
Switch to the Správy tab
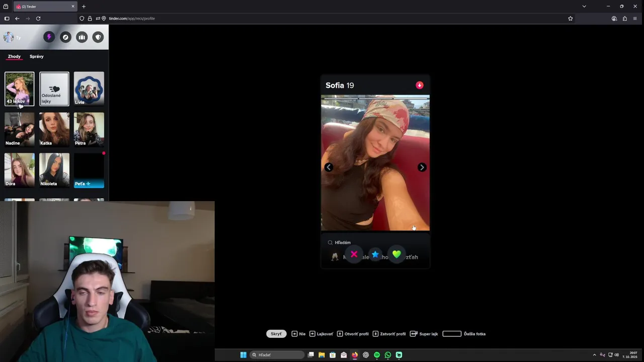point(37,56)
